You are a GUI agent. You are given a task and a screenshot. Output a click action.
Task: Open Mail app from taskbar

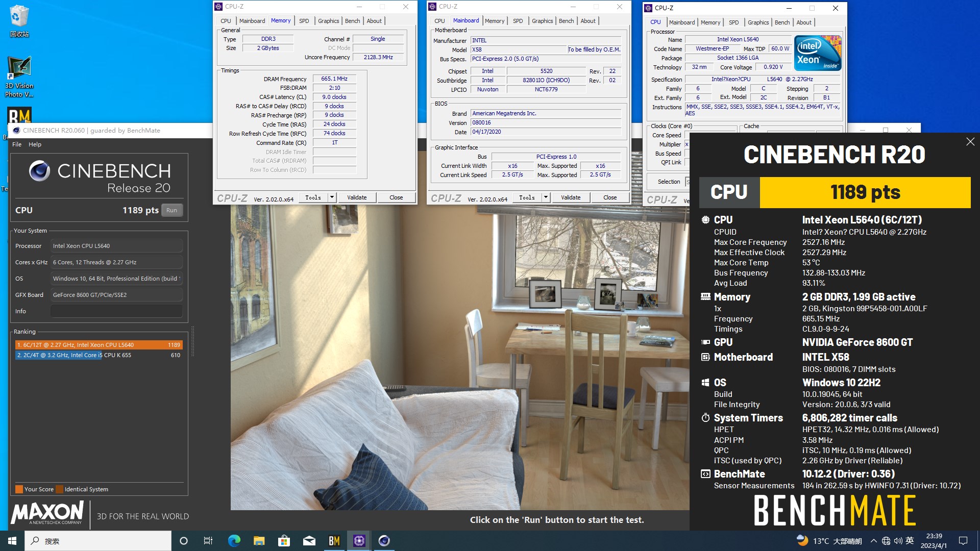coord(309,541)
